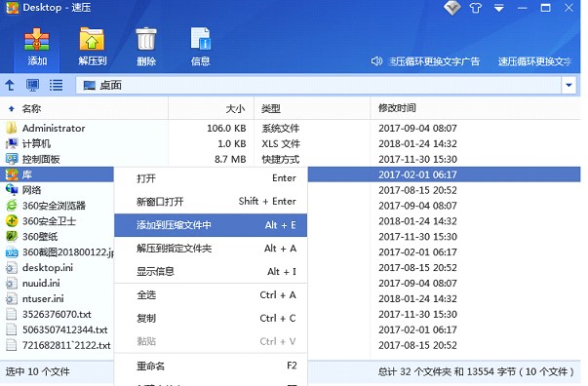This screenshot has width=588, height=386.
Task: Sort by 类型 column header
Action: 271,108
